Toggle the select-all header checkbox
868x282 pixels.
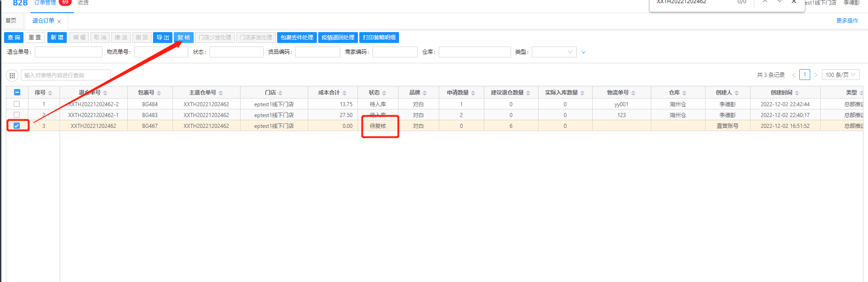pos(17,92)
